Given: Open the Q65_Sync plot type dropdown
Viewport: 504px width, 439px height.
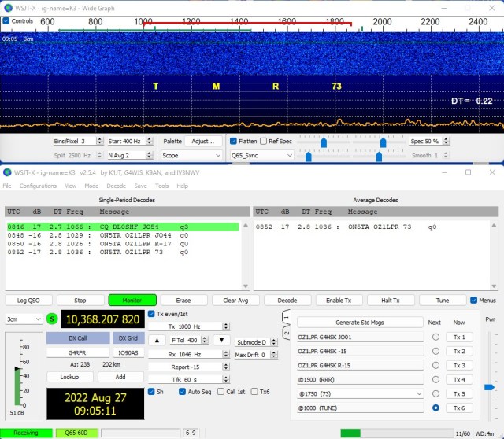Looking at the screenshot, I should [261, 156].
